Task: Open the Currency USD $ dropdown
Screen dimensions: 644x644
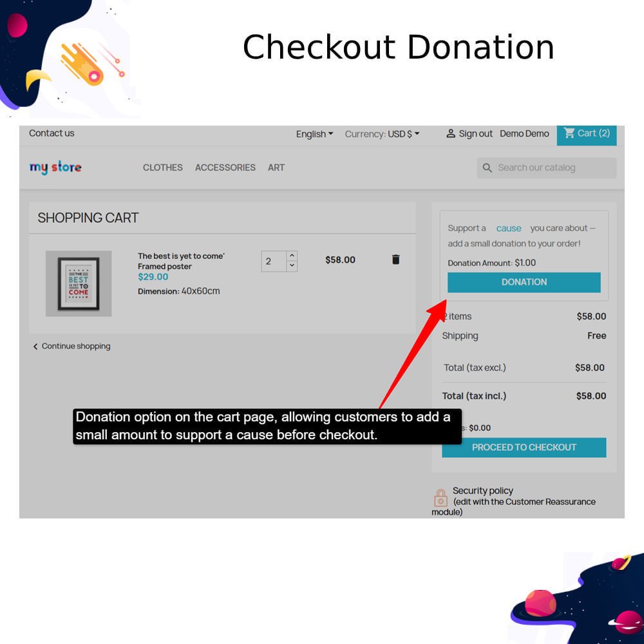Action: click(x=382, y=134)
